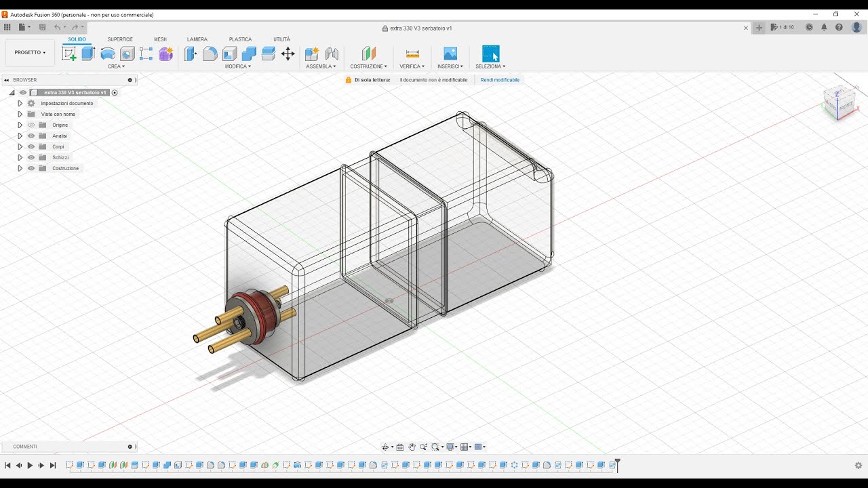Hide the Schizzi folder
This screenshot has width=868, height=488.
tap(31, 157)
